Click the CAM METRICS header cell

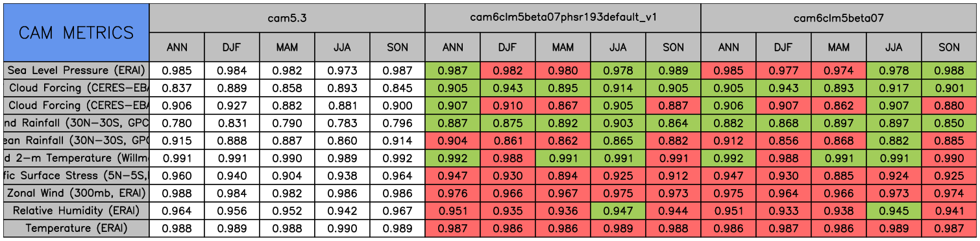(x=76, y=32)
